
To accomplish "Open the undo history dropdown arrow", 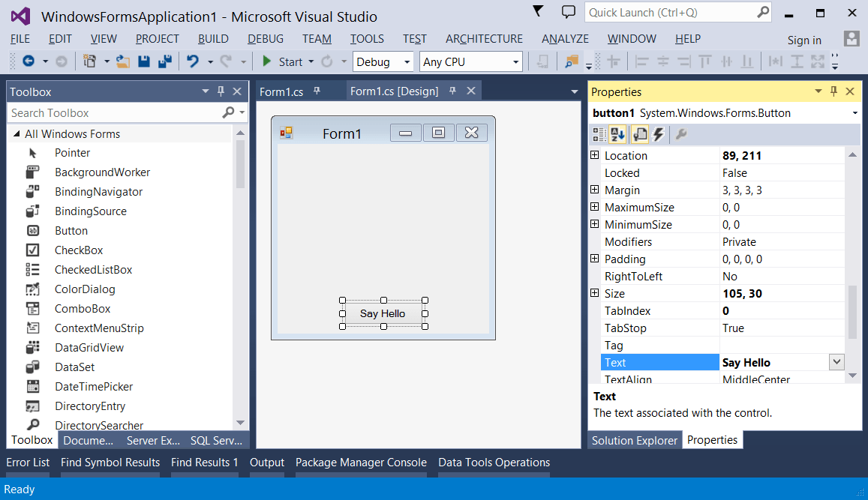I will (x=210, y=62).
